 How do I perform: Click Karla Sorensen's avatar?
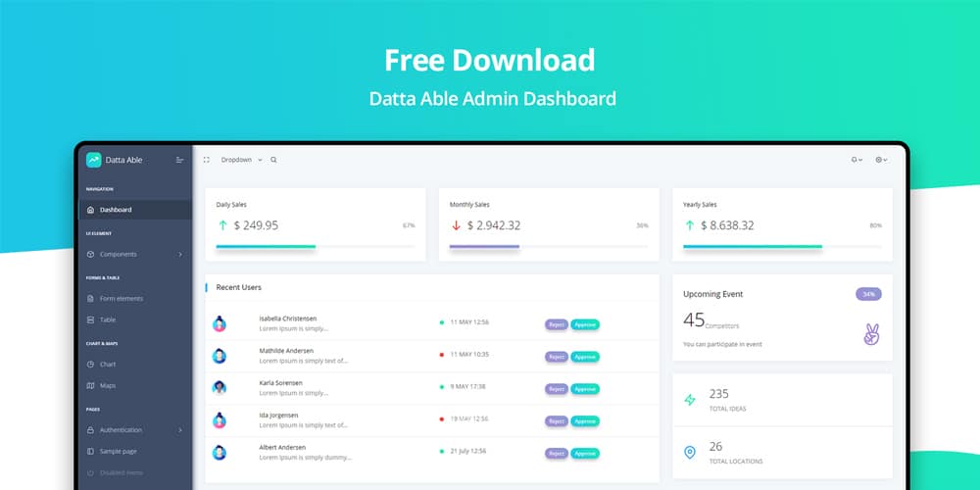[x=220, y=388]
